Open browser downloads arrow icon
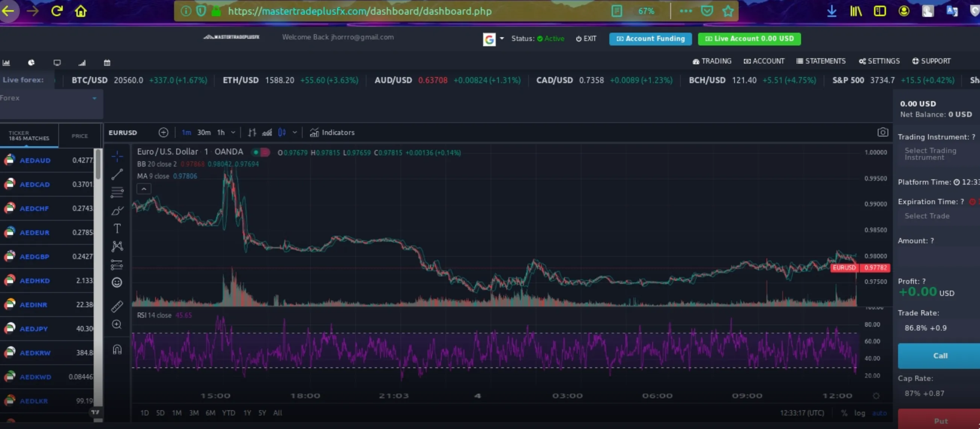Screen dimensions: 980x429 (832, 11)
